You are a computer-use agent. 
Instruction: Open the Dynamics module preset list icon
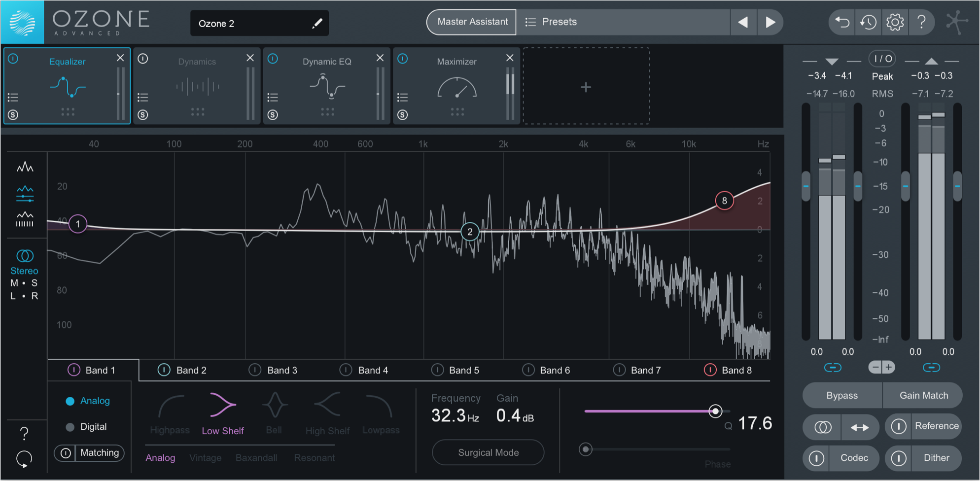(x=143, y=97)
